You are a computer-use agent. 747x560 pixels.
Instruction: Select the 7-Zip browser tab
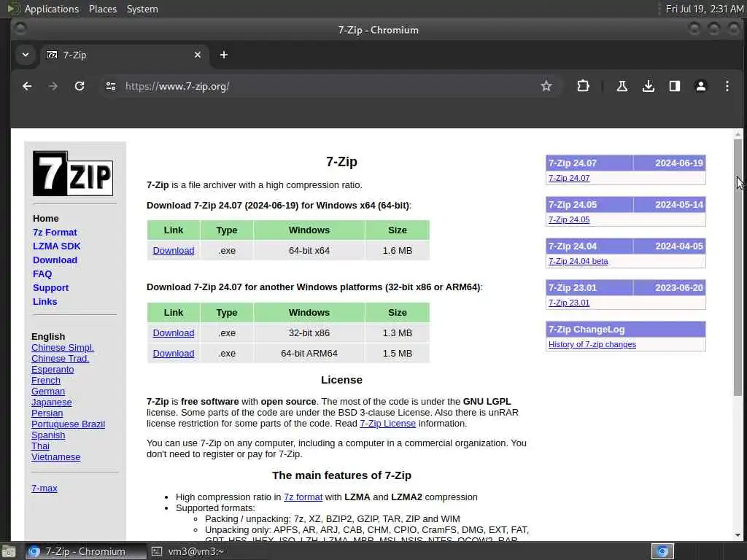[125, 55]
